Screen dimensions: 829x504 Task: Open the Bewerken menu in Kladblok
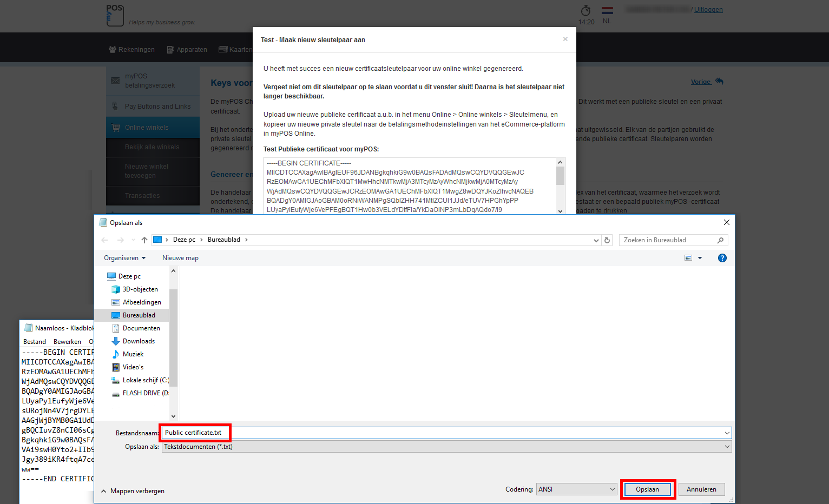67,342
